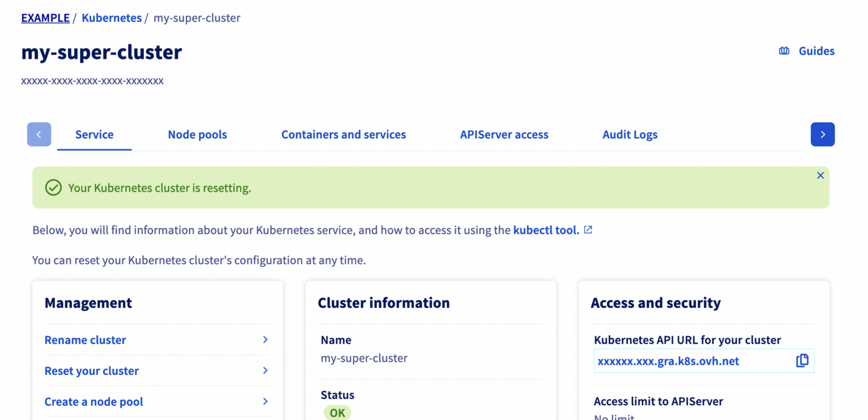Click the Kubernetes API URL field
The height and width of the screenshot is (420, 868).
[688, 361]
